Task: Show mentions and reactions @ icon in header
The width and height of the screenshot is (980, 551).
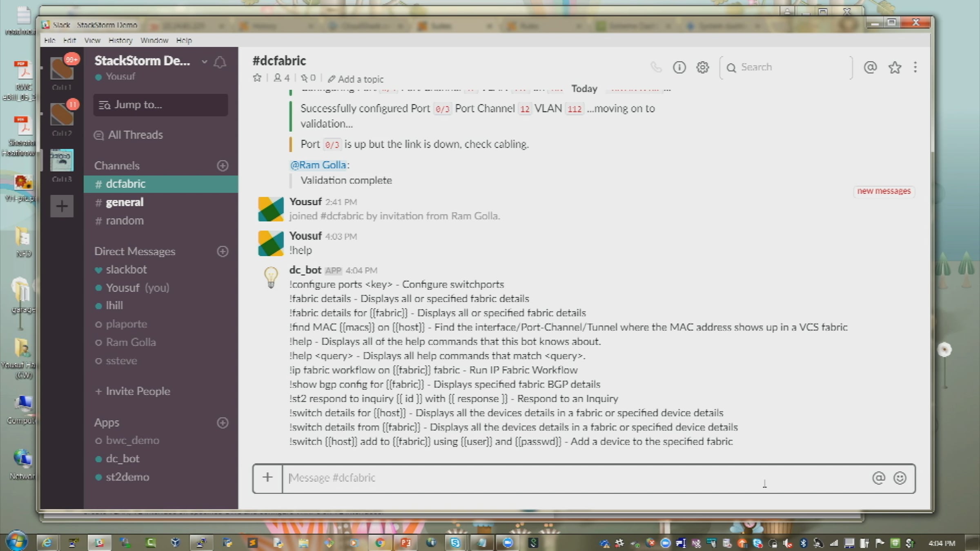Action: tap(870, 67)
